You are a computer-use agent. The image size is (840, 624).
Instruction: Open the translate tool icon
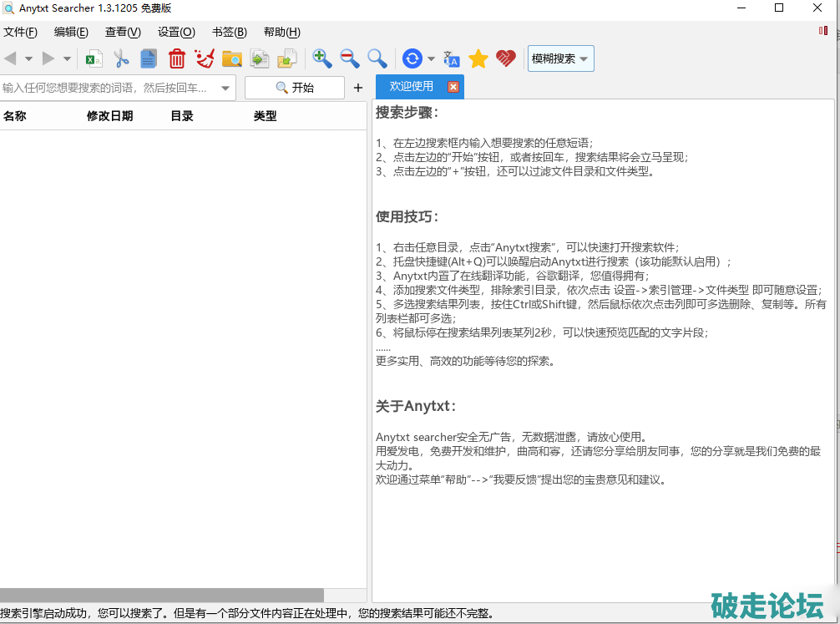(x=451, y=58)
